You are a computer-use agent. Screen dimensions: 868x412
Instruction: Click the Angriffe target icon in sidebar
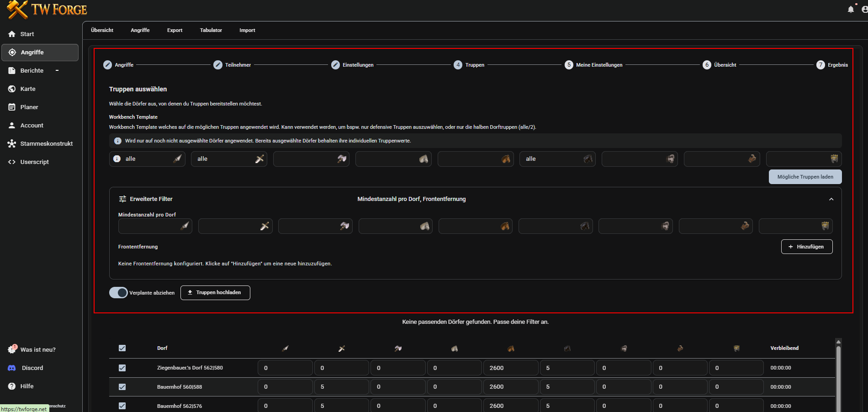click(x=12, y=53)
